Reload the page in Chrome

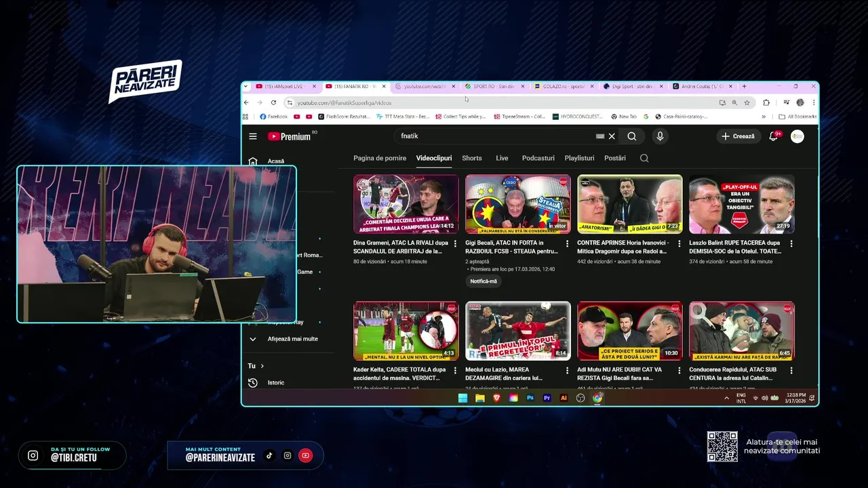pos(273,102)
